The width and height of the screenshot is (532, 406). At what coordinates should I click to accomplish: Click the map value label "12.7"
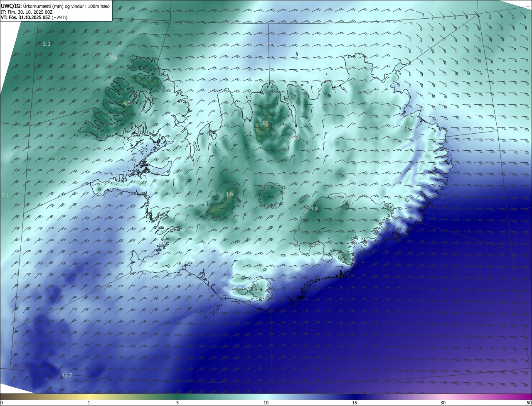(67, 376)
